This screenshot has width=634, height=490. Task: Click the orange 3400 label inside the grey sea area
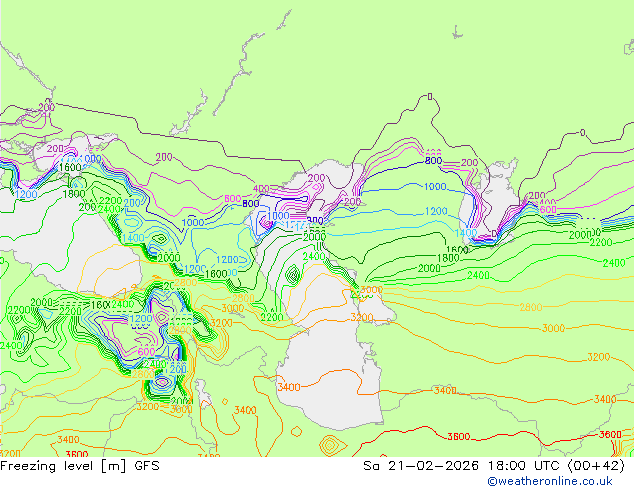pos(289,387)
